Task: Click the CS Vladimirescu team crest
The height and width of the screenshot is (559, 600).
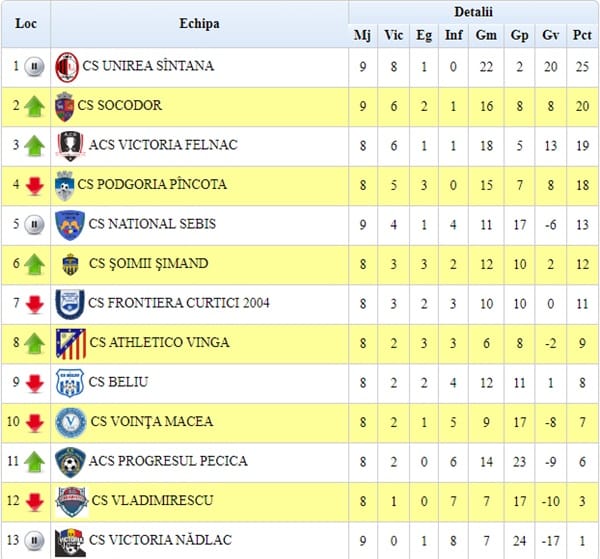Action: click(x=72, y=502)
